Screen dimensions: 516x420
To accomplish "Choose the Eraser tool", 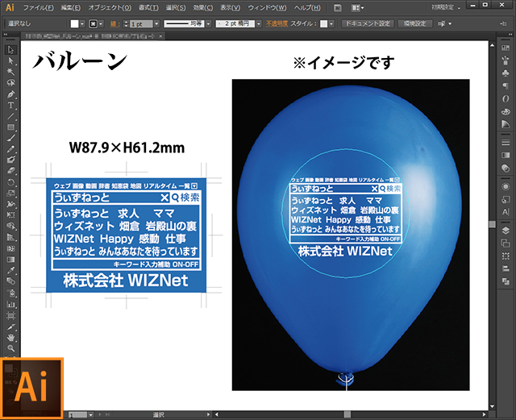I will 10,171.
